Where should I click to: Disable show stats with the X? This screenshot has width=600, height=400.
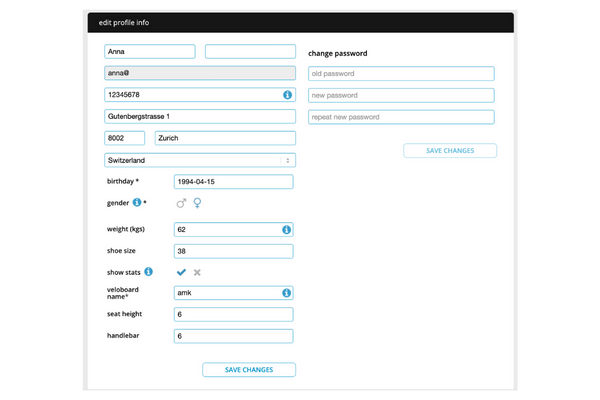point(197,272)
